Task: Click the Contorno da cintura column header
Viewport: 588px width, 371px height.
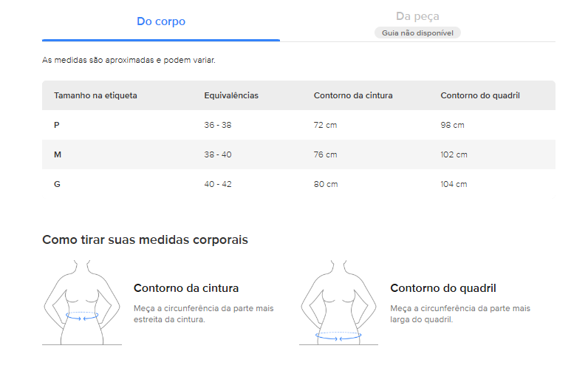Action: click(x=353, y=95)
